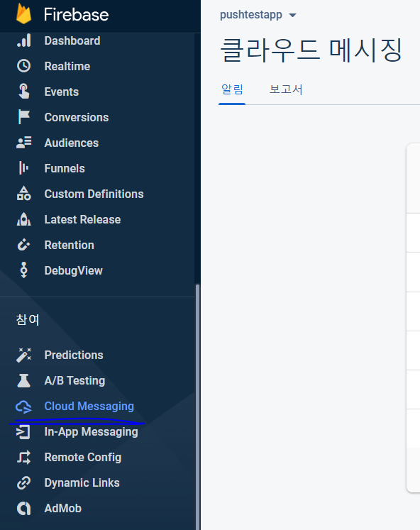This screenshot has height=530, width=420.
Task: Click the Custom Definitions shapes icon
Action: coord(23,194)
